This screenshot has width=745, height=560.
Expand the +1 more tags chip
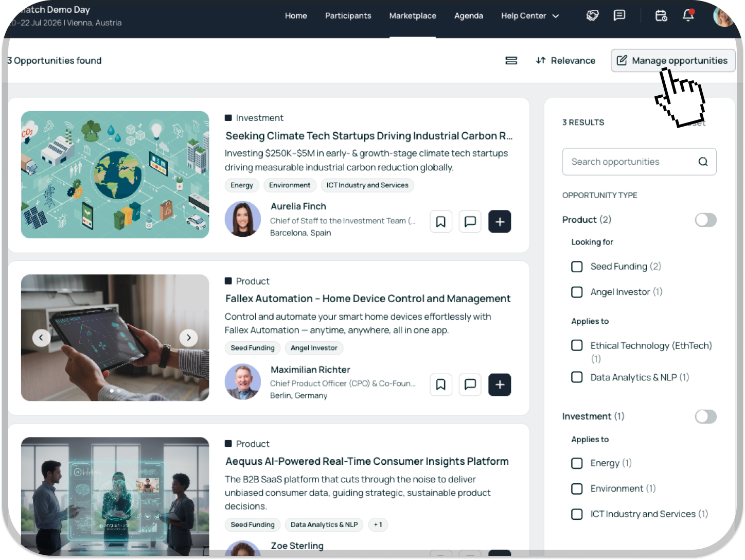pos(378,525)
